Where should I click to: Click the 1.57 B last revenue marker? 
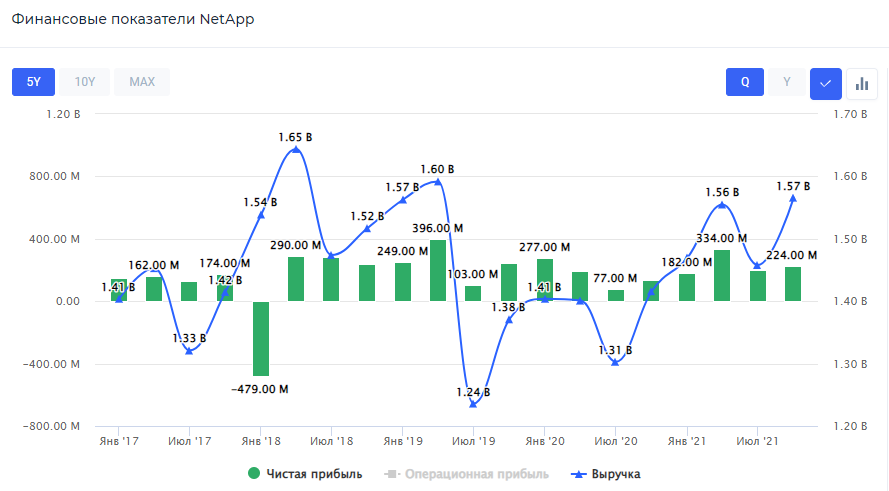click(793, 198)
